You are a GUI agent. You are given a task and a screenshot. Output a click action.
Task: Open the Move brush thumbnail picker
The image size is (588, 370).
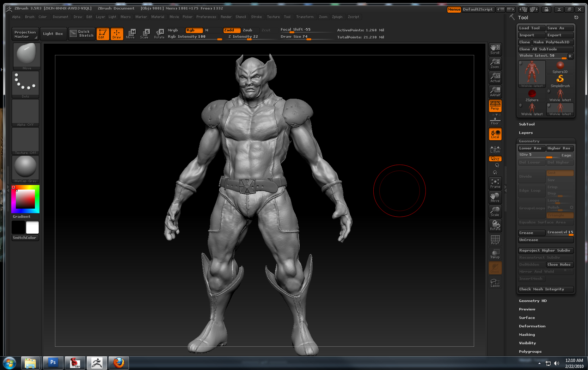click(x=26, y=56)
